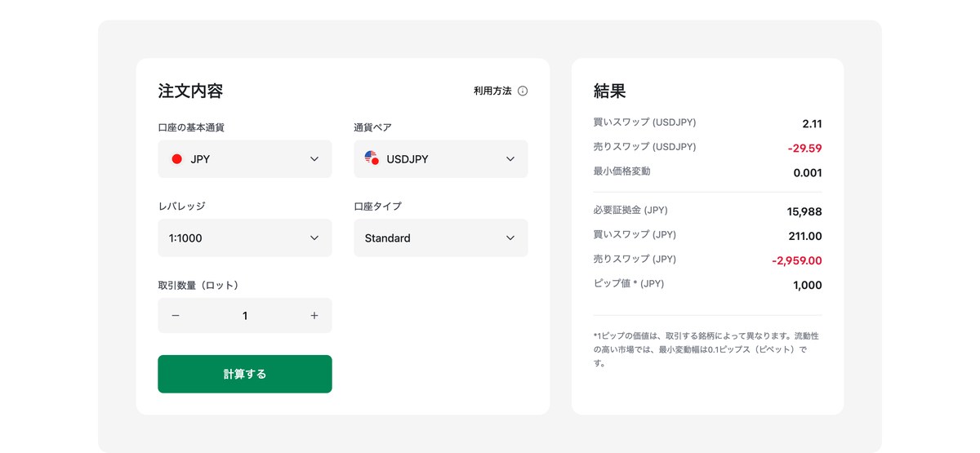Click the 15,988 required margin value
The width and height of the screenshot is (980, 453).
pos(804,211)
